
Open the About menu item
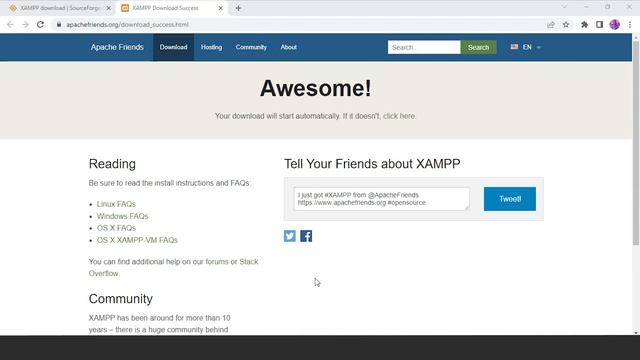(x=289, y=47)
